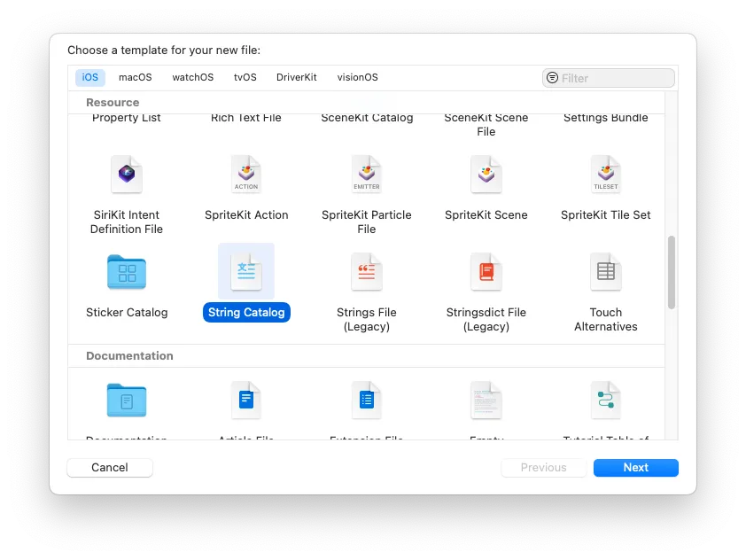Open the visionOS templates tab
Viewport: 746px width, 560px height.
coord(357,77)
